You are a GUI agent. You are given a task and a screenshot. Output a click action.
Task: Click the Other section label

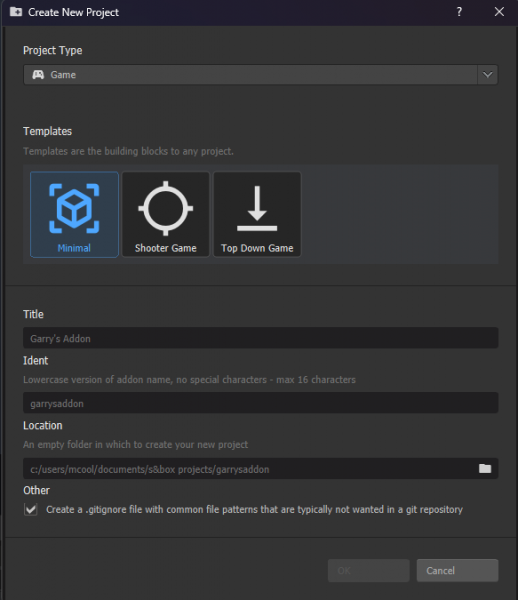point(36,490)
